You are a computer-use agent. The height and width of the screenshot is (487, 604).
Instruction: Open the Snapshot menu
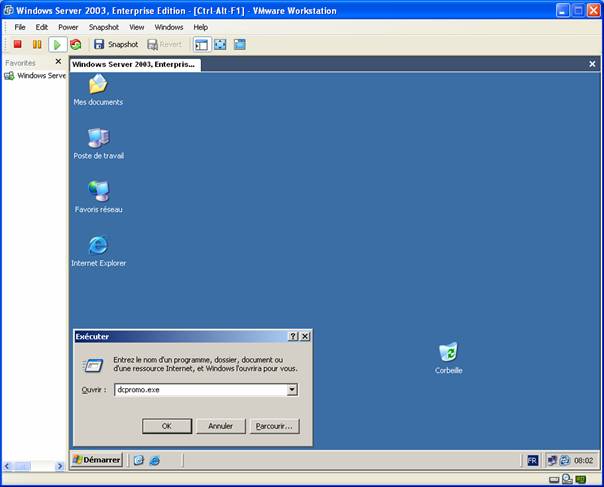click(x=104, y=27)
